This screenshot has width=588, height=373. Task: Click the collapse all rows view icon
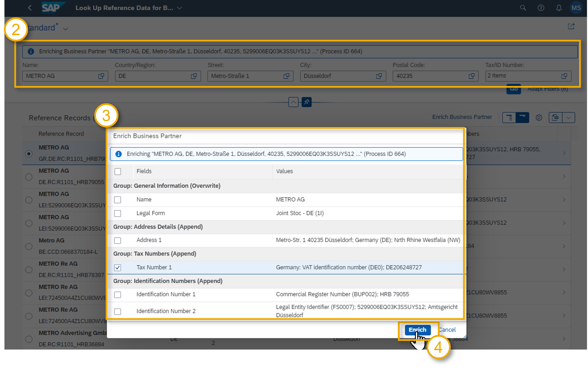[x=522, y=118]
